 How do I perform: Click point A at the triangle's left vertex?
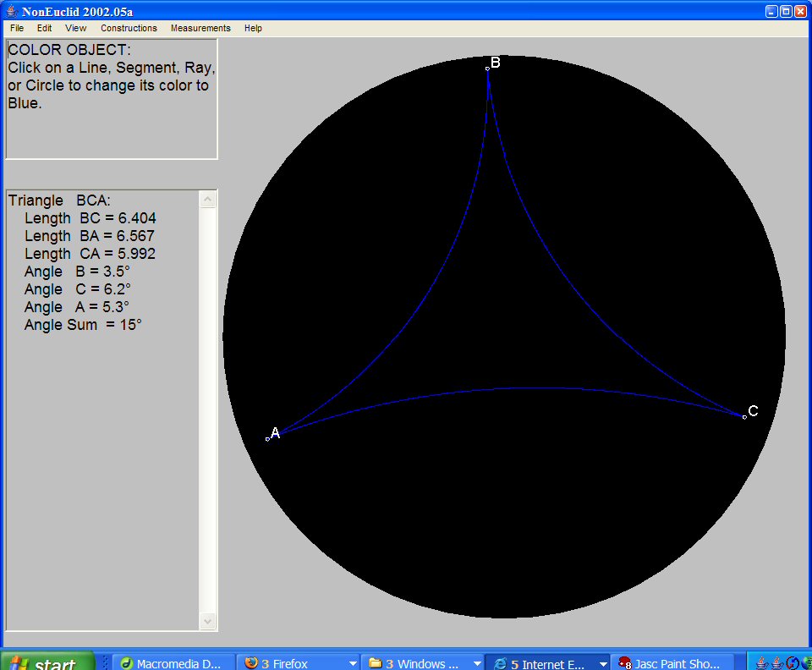tap(268, 439)
